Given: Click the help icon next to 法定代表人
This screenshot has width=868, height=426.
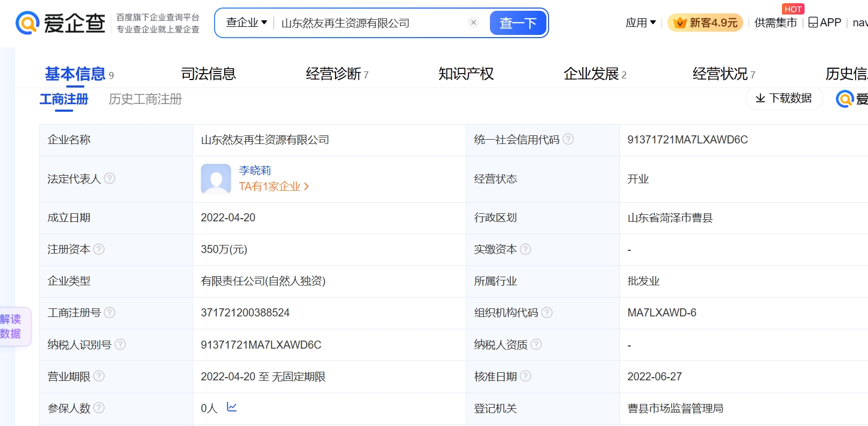Looking at the screenshot, I should coord(109,178).
